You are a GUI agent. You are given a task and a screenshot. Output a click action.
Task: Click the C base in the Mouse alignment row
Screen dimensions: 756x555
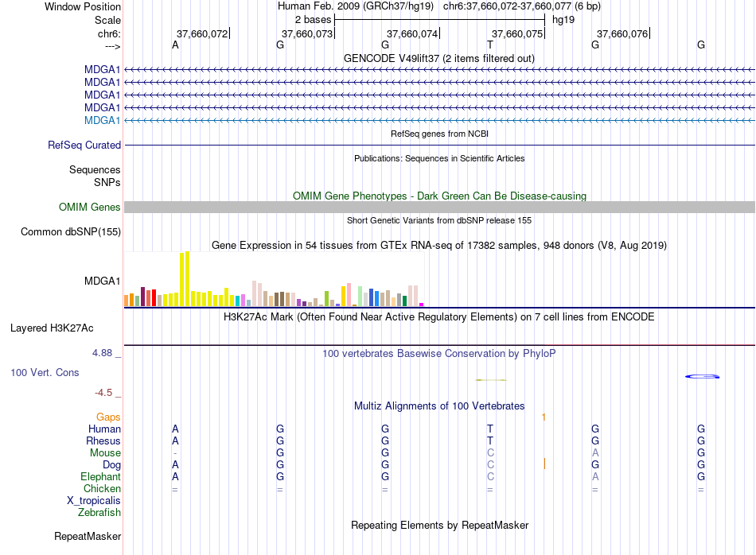pos(490,453)
